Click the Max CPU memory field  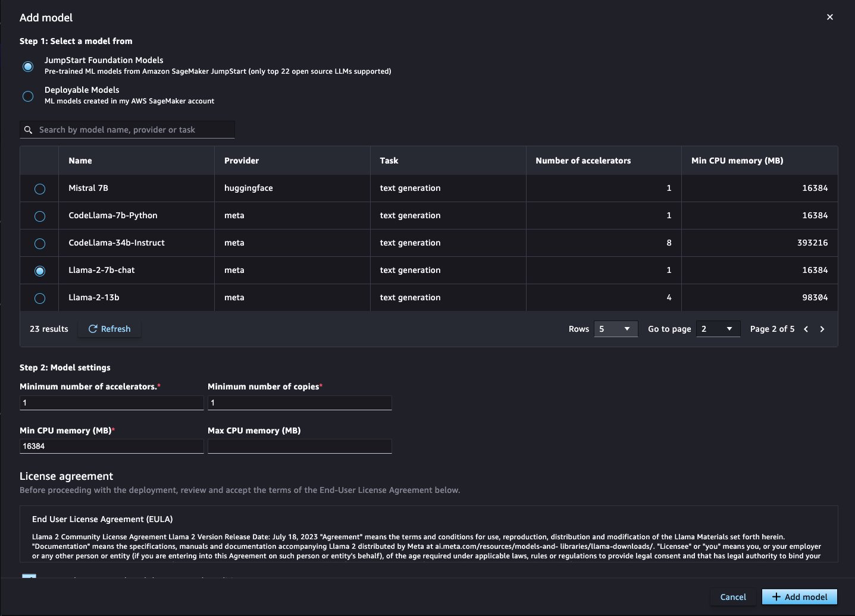point(300,446)
